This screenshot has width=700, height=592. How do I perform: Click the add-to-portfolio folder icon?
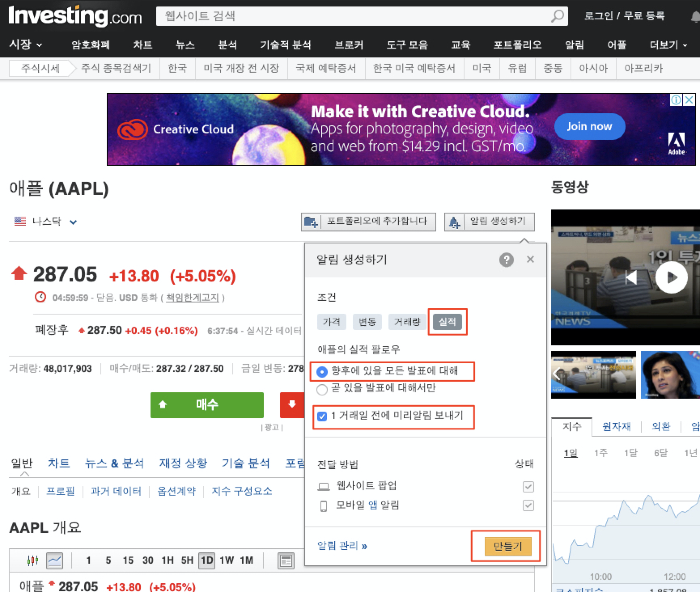[311, 222]
